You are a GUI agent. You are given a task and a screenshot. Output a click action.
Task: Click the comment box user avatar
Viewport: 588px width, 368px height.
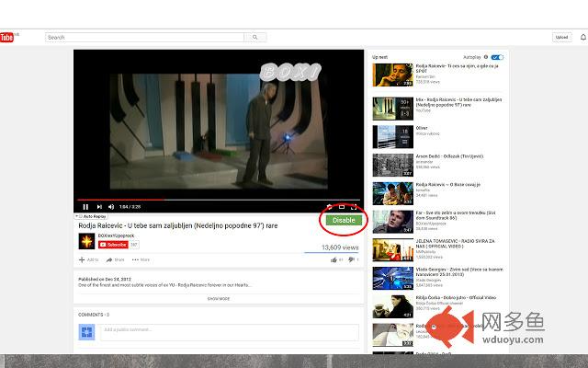click(86, 332)
